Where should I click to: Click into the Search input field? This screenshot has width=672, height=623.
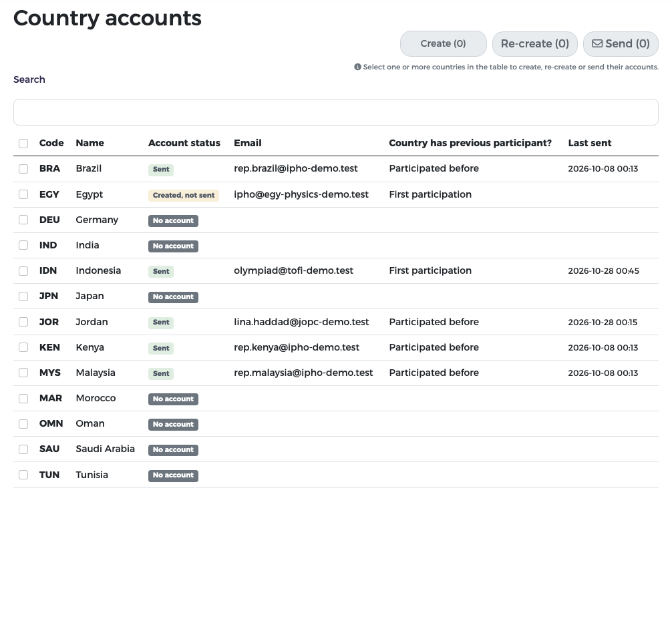click(335, 112)
